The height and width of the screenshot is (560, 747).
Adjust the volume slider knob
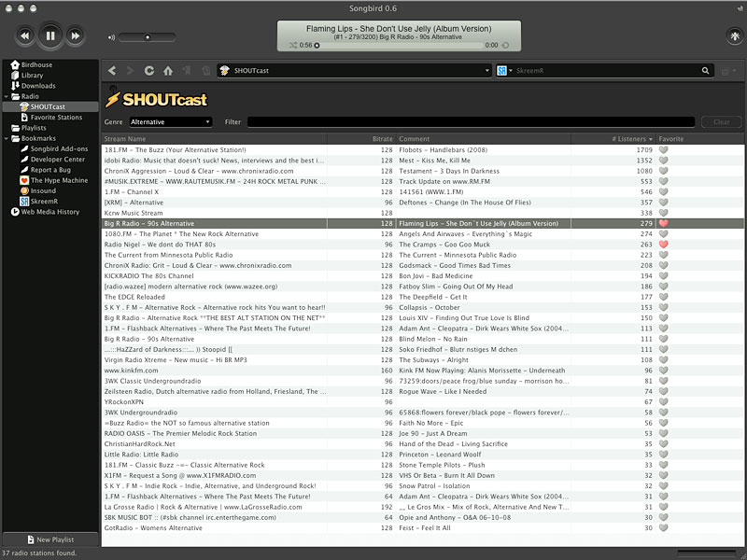(148, 37)
